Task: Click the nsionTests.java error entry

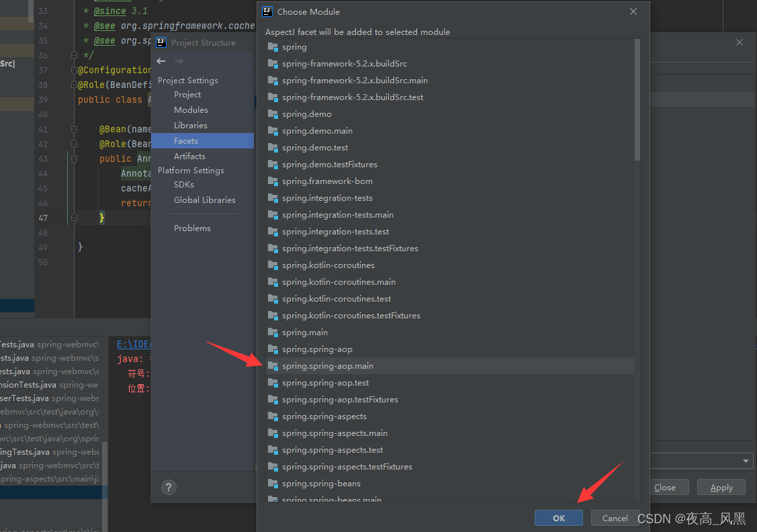Action: pos(49,385)
